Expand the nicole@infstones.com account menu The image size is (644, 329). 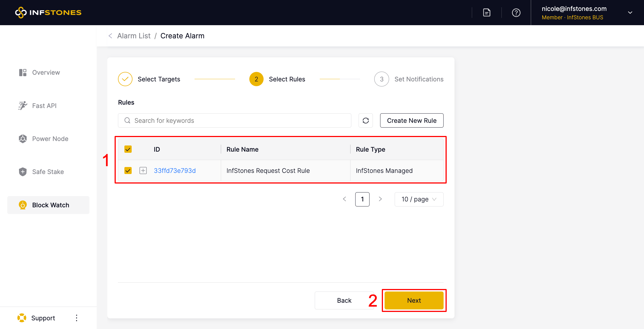coord(630,13)
